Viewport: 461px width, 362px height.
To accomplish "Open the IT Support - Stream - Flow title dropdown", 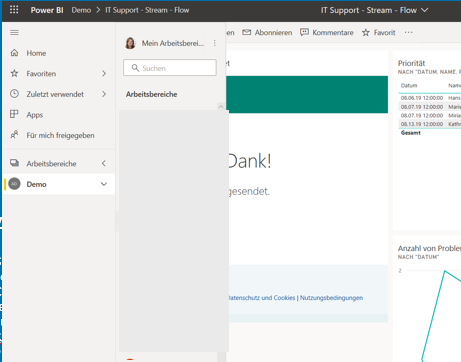I will [x=425, y=10].
